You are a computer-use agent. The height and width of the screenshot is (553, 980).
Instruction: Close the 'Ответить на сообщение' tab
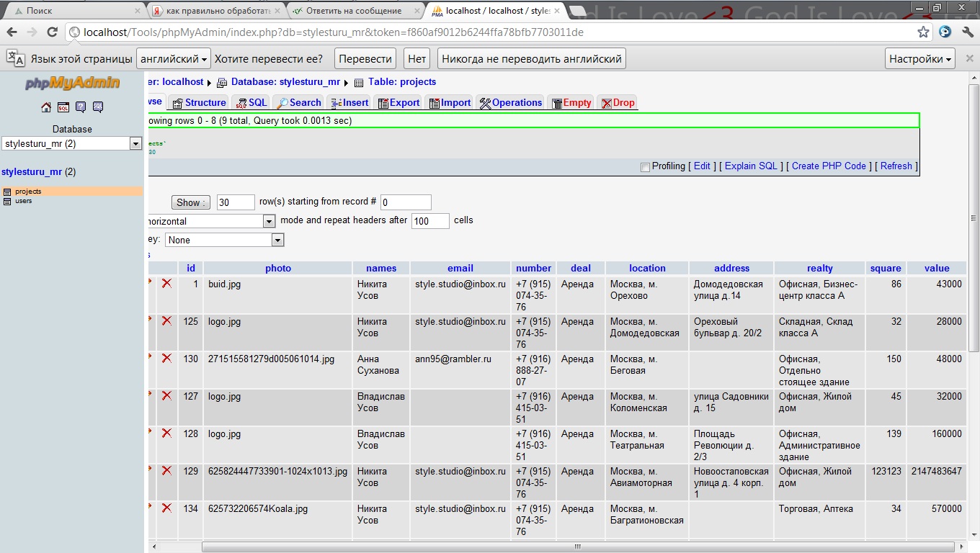[x=417, y=11]
